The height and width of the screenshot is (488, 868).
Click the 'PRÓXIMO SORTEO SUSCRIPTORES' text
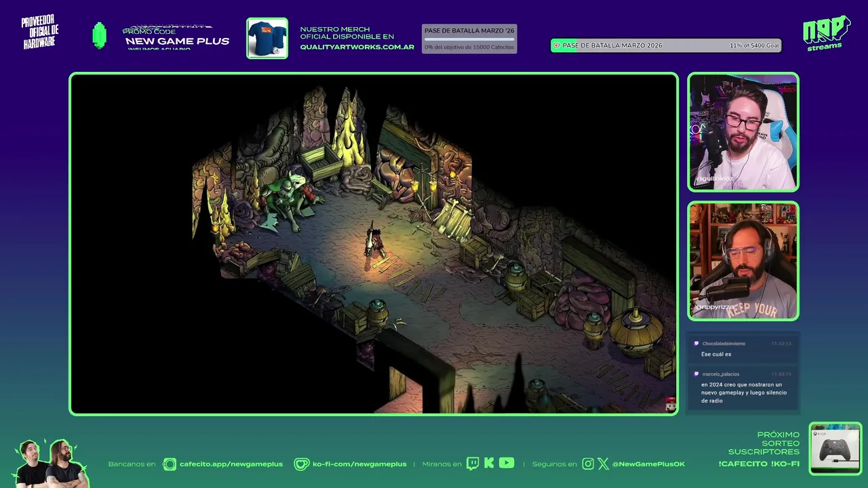pos(764,443)
